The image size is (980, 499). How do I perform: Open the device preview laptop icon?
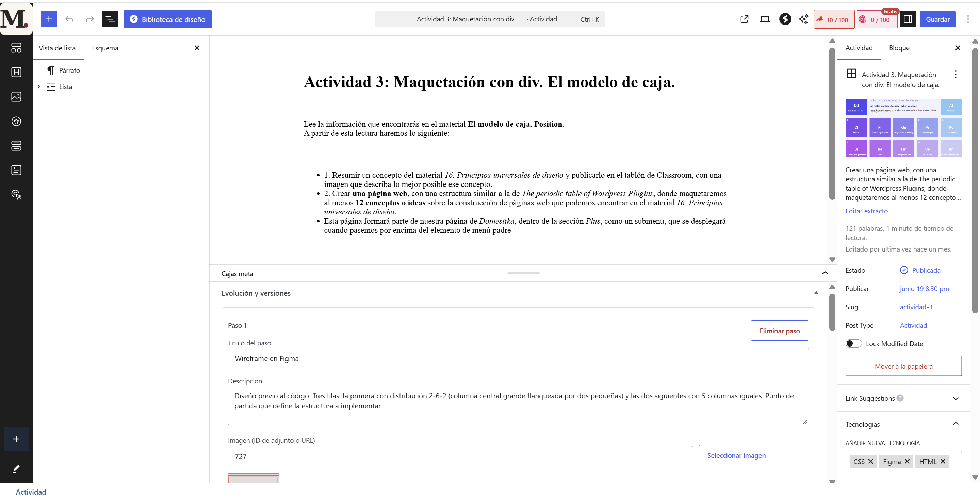click(x=765, y=19)
